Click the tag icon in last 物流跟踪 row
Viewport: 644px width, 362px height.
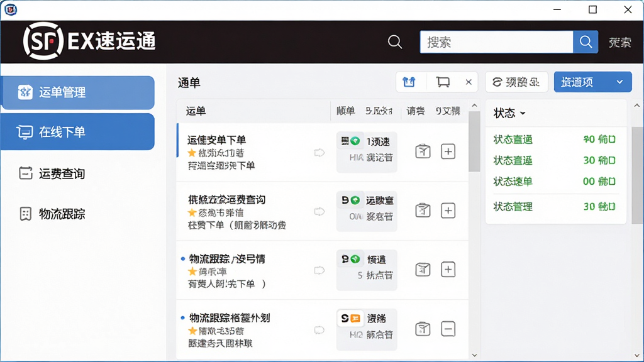319,330
